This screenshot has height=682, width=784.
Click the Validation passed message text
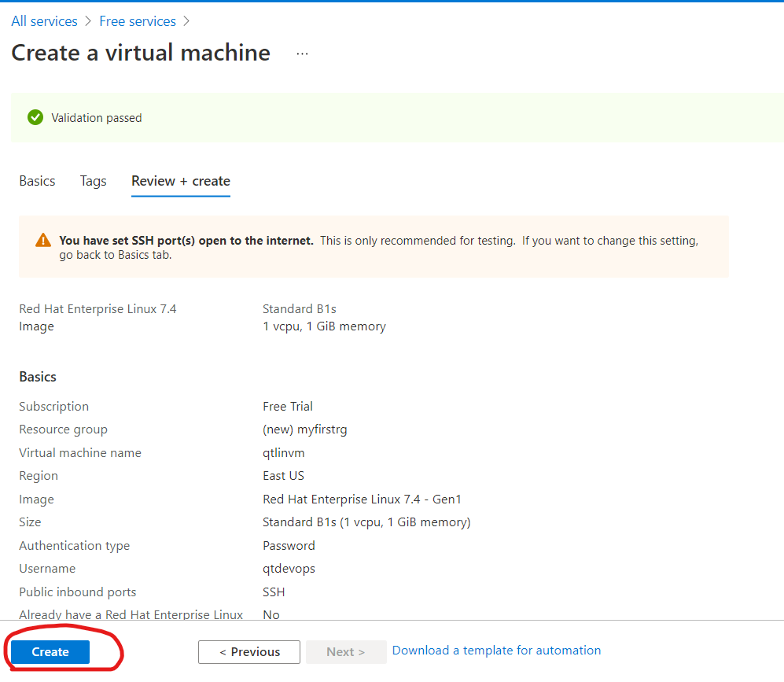tap(97, 117)
